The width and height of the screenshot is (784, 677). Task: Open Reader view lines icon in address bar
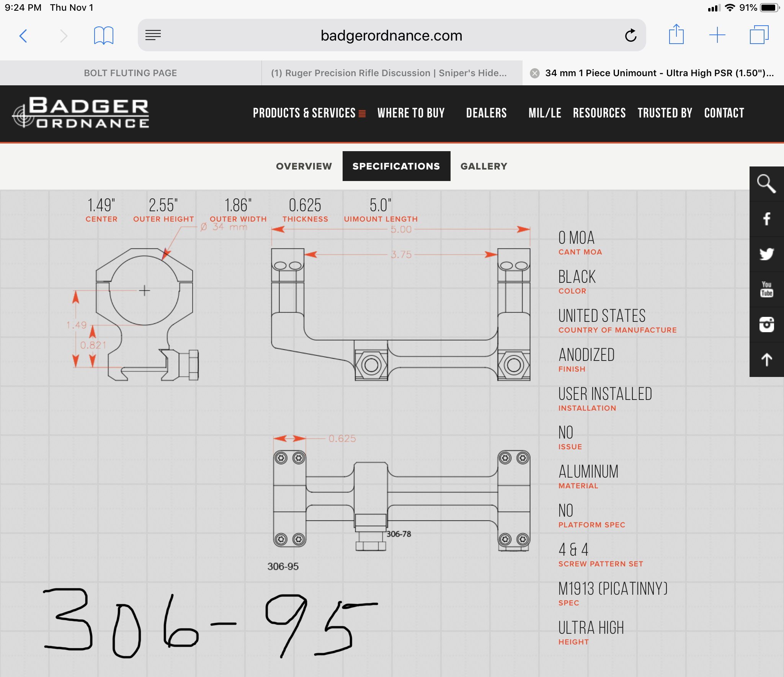click(153, 35)
